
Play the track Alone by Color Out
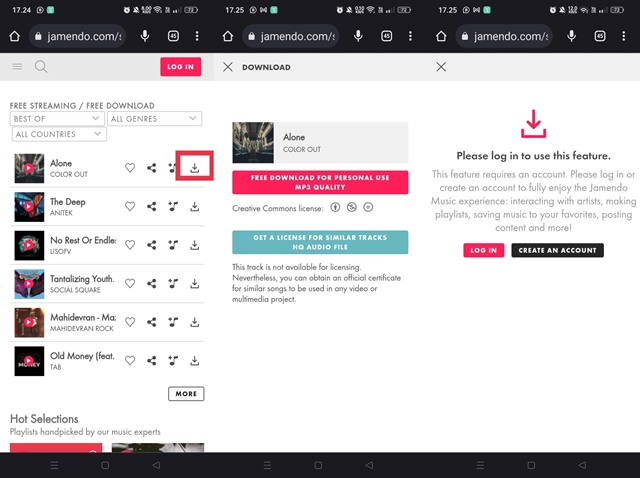pyautogui.click(x=29, y=168)
